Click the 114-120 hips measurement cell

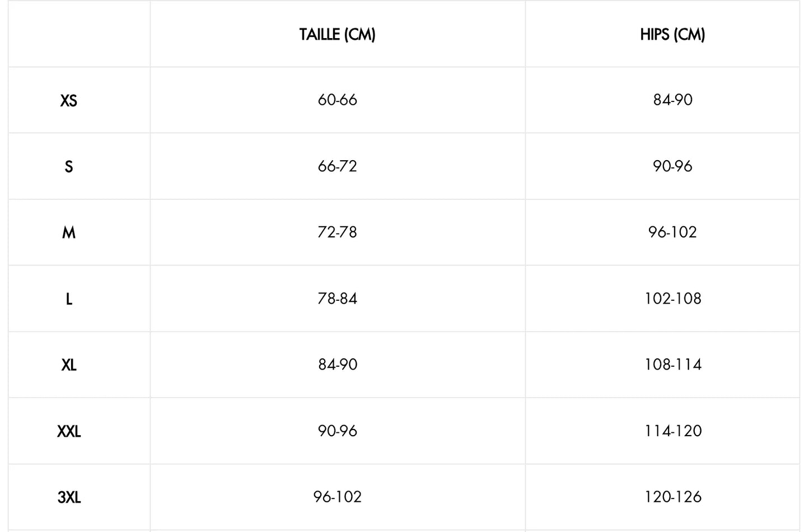(662, 431)
